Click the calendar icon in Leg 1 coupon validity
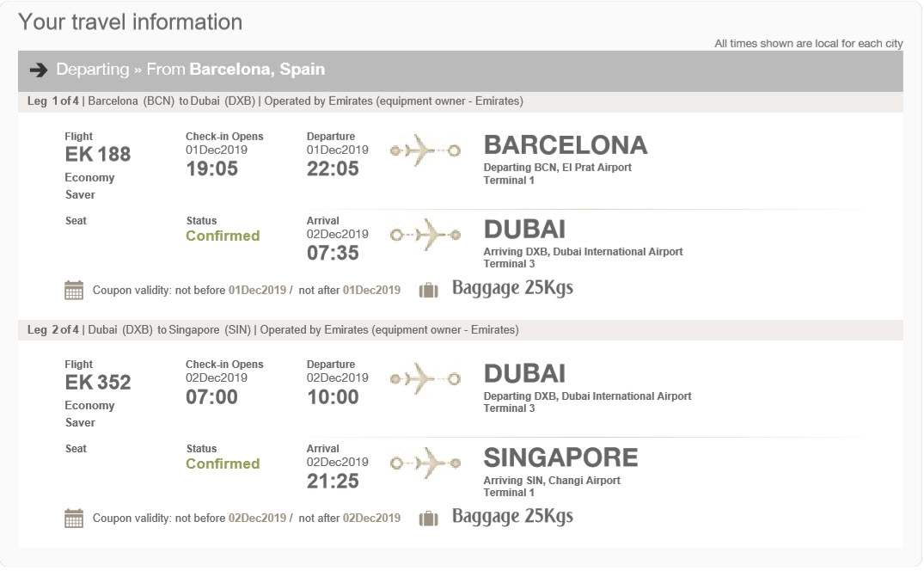924x583 pixels. click(74, 290)
